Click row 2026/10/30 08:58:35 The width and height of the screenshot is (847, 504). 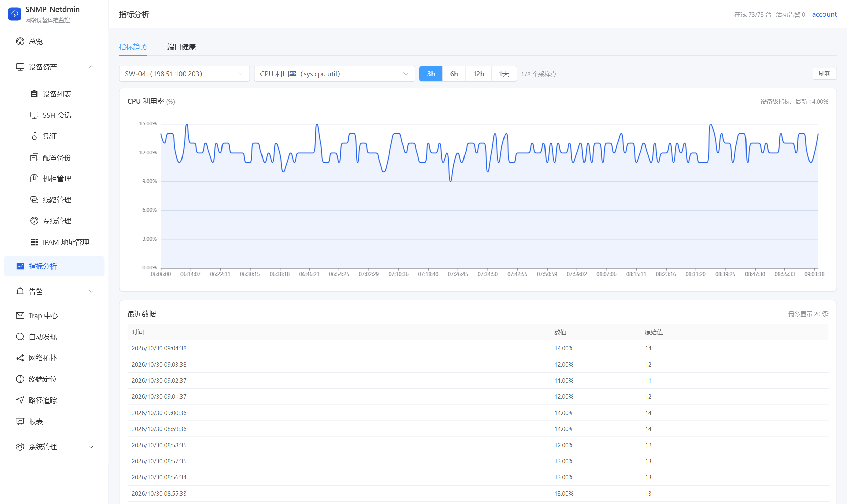pos(478,445)
